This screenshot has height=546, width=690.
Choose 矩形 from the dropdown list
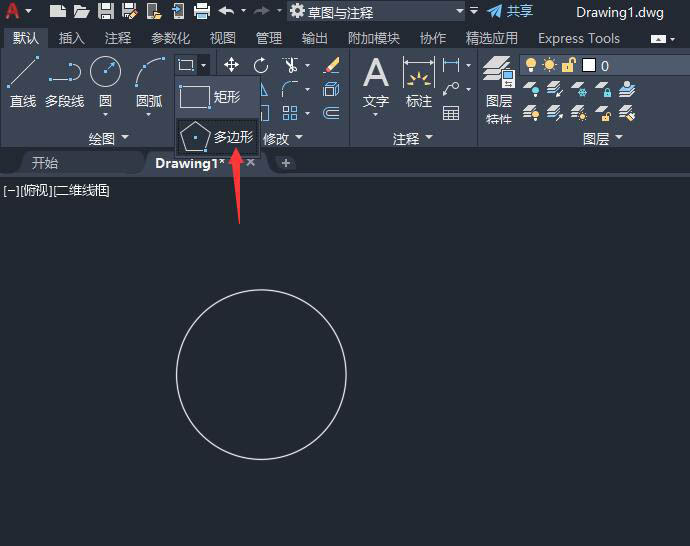coord(217,97)
